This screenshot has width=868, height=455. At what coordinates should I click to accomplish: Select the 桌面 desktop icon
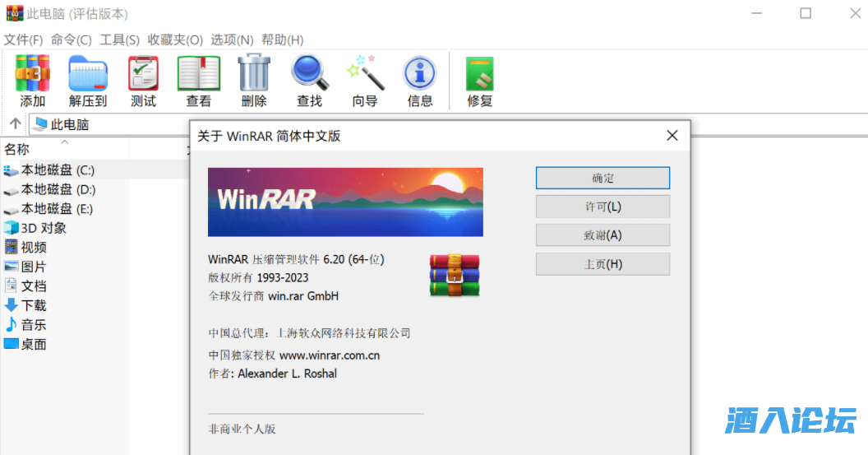click(11, 344)
